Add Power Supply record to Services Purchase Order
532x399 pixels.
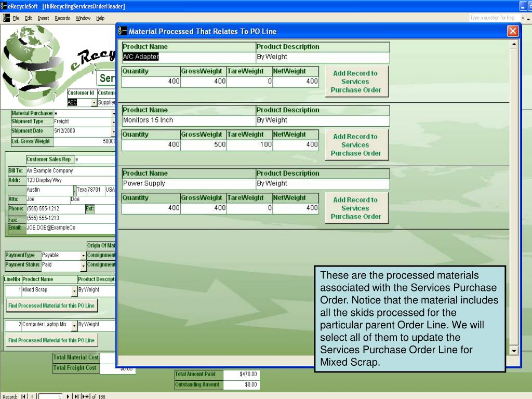click(356, 208)
